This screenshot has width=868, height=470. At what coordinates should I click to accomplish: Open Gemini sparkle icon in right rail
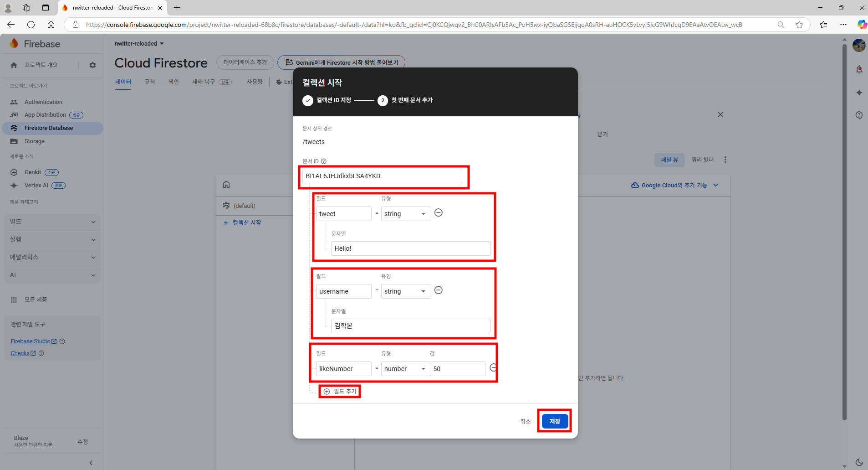pyautogui.click(x=859, y=93)
